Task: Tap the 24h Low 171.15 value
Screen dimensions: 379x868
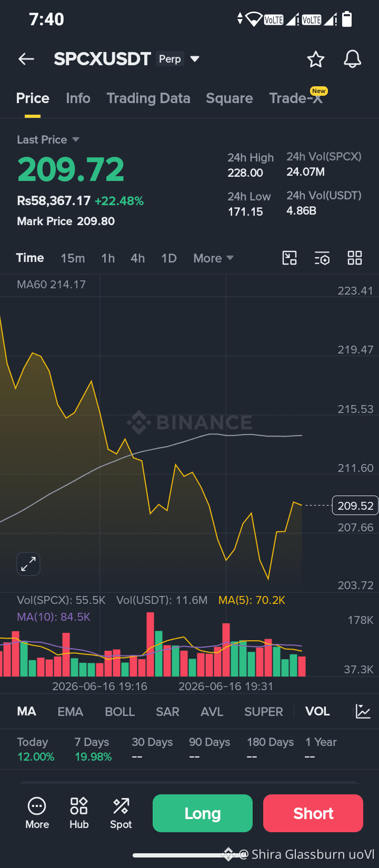Action: pyautogui.click(x=249, y=204)
